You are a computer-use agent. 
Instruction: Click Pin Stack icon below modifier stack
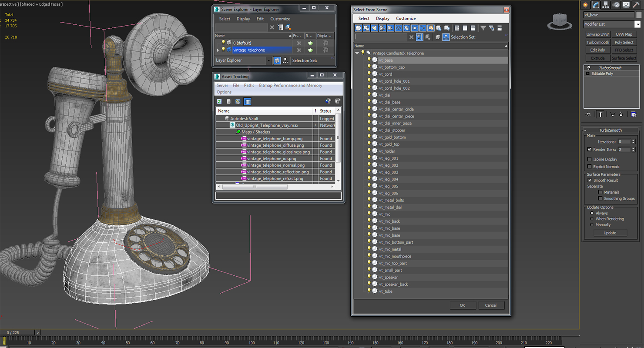(x=588, y=114)
